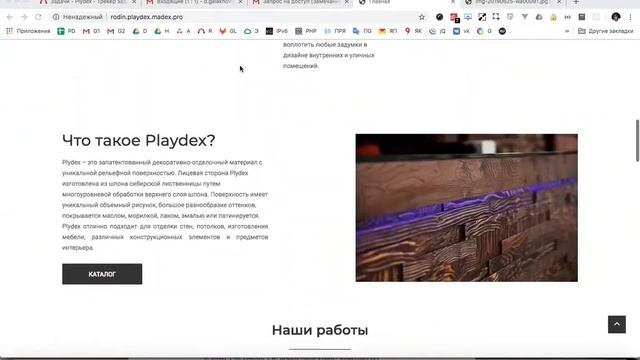Click the scroll-to-top arrow button

click(x=617, y=324)
